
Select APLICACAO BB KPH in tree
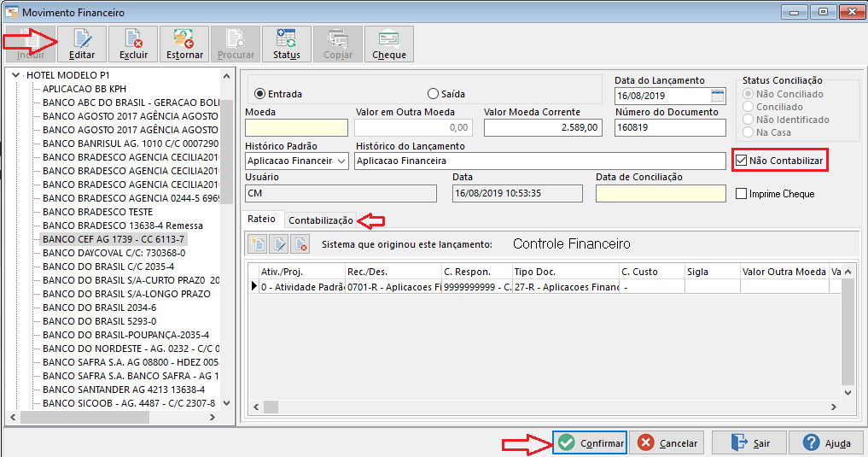[x=84, y=89]
